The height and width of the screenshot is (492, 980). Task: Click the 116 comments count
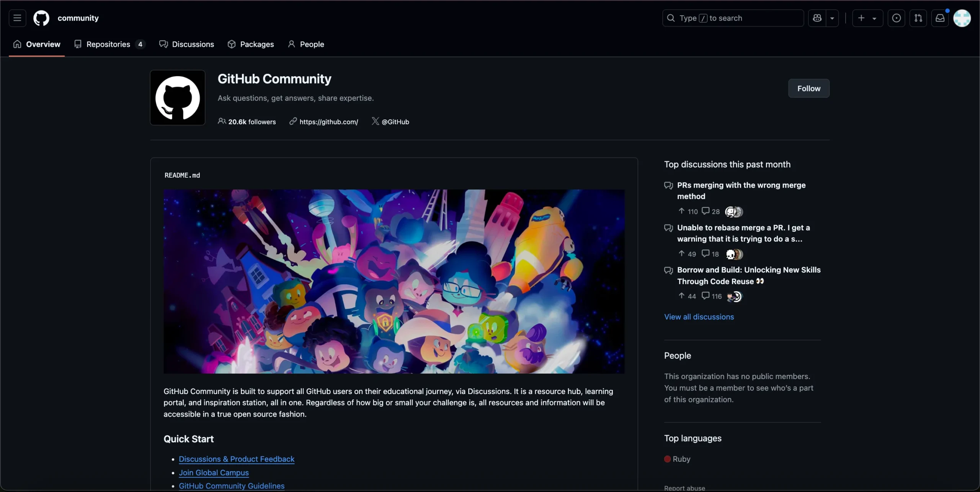click(x=712, y=296)
